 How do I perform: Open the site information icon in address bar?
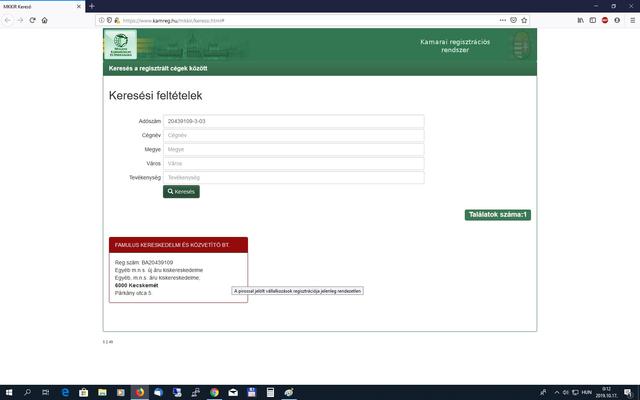102,20
